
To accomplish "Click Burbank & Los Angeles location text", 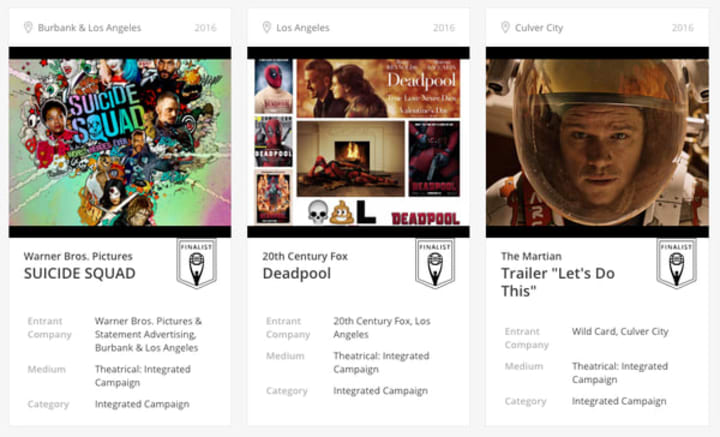I will [90, 28].
